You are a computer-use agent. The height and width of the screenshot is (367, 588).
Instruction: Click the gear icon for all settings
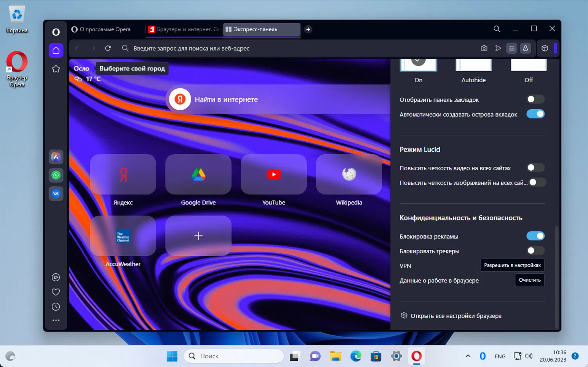pyautogui.click(x=404, y=315)
